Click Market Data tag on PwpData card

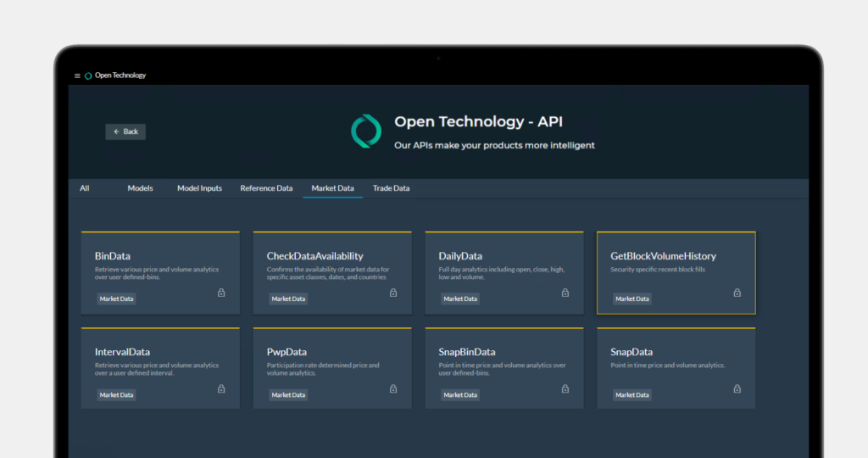tap(288, 395)
